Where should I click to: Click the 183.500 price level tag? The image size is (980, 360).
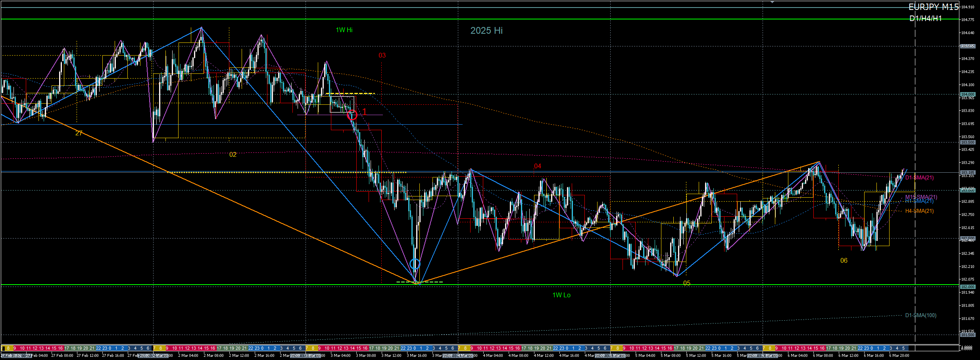pyautogui.click(x=967, y=142)
